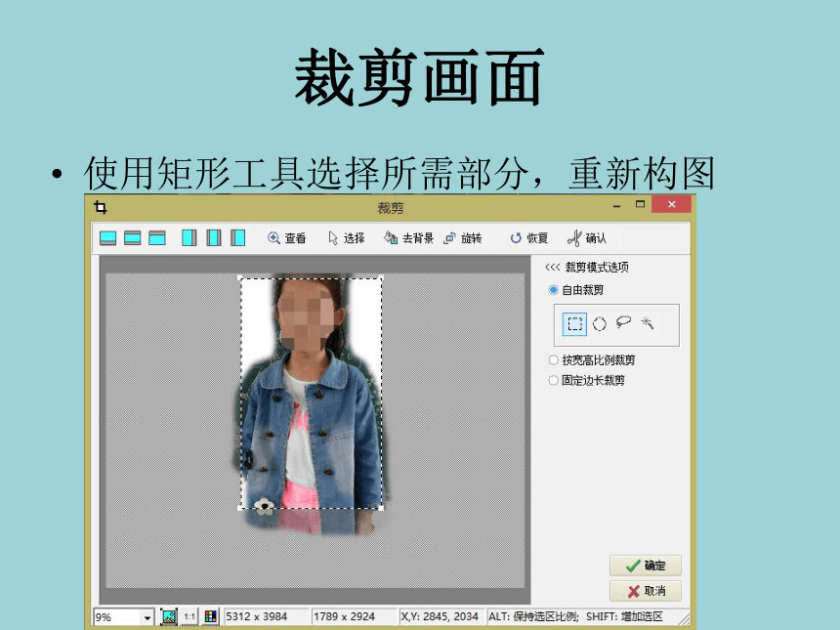
Task: Click the X,Y: 2845, 2034 coordinates
Action: click(440, 616)
